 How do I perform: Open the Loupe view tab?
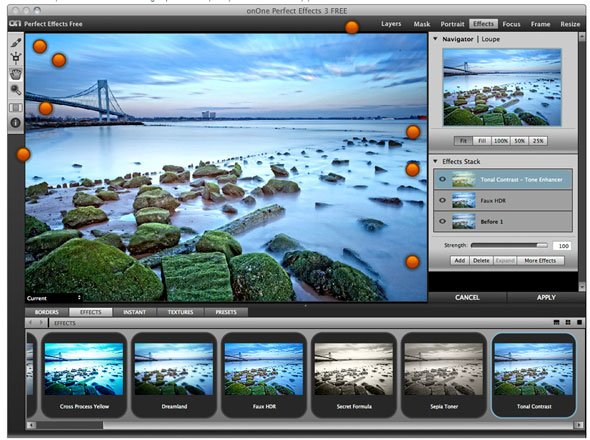tap(491, 39)
